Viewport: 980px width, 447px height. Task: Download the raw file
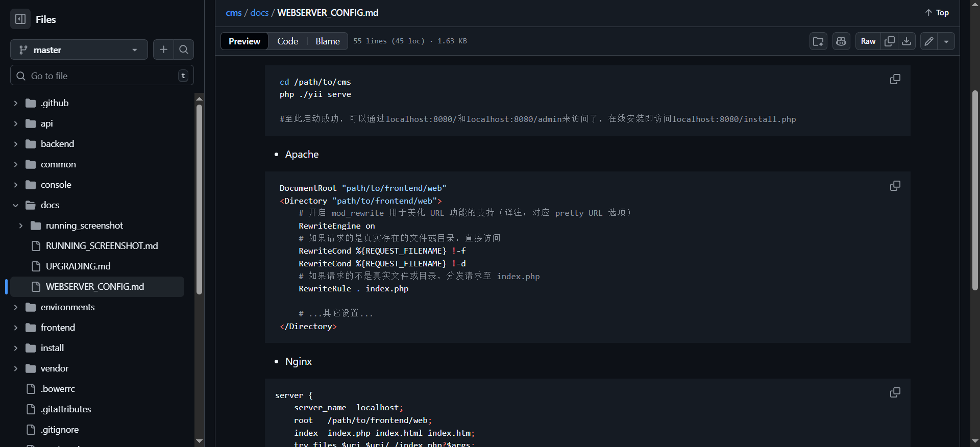(906, 41)
